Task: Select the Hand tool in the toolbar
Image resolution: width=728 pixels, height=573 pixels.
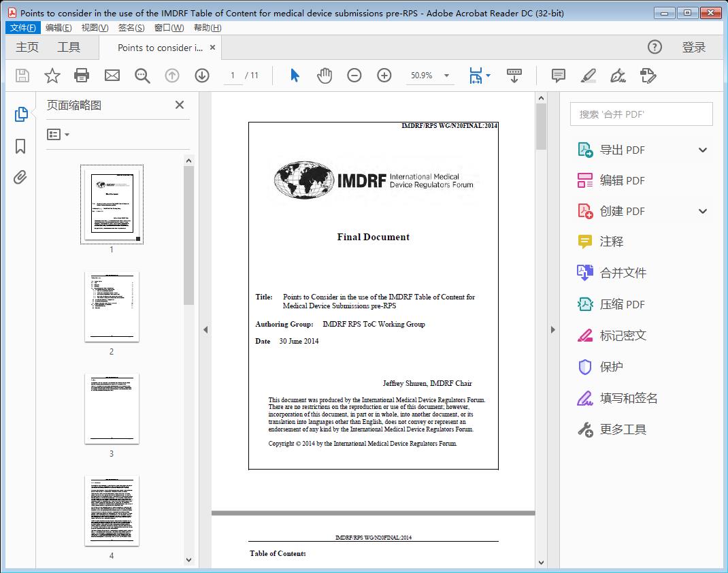Action: (x=325, y=76)
